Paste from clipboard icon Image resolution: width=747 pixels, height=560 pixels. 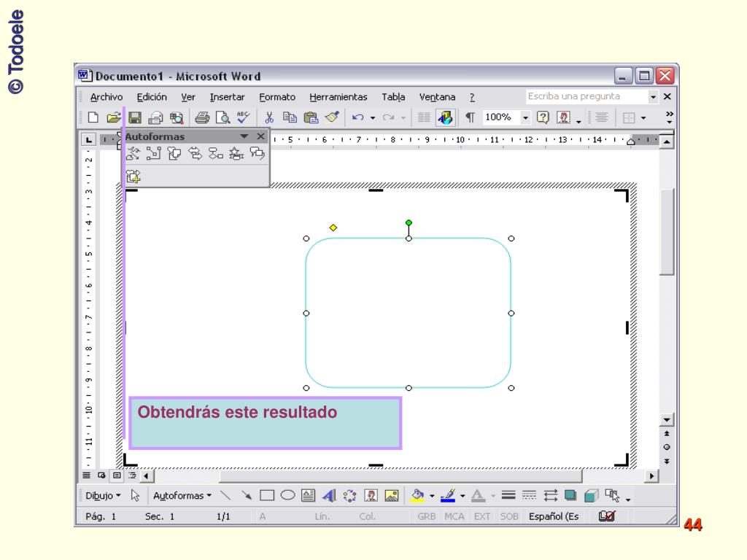tap(311, 117)
